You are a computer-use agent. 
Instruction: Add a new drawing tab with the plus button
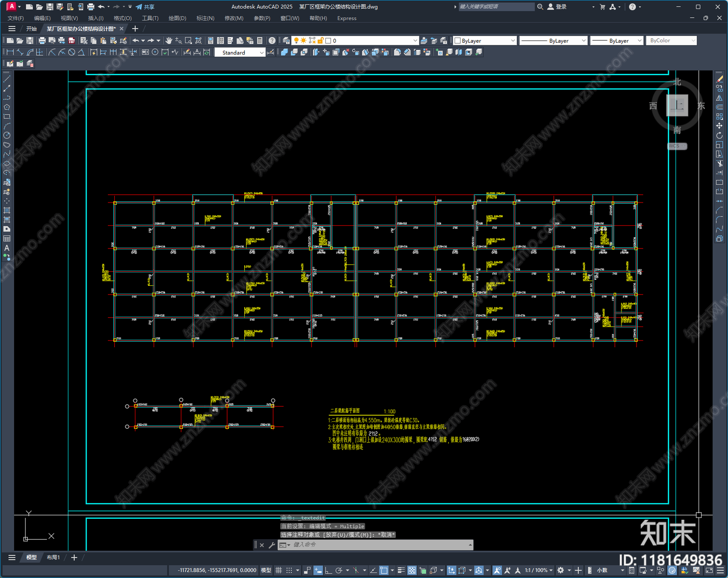pyautogui.click(x=135, y=29)
